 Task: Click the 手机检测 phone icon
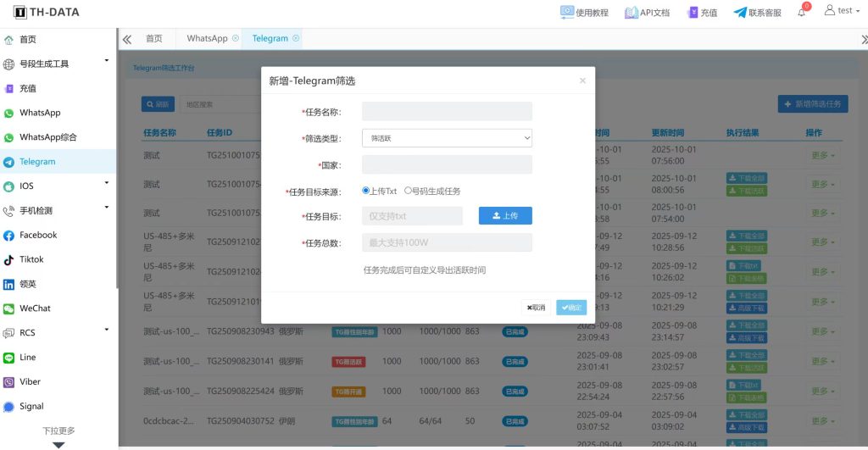(8, 211)
